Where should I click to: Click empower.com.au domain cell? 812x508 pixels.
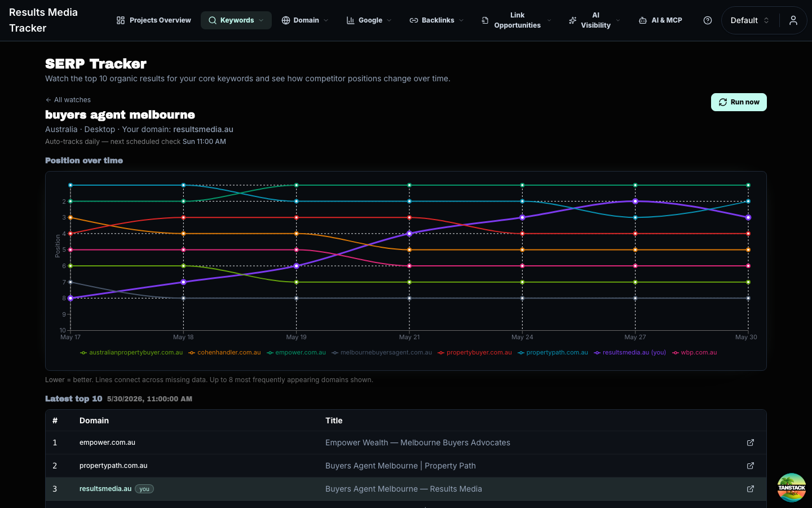(107, 443)
